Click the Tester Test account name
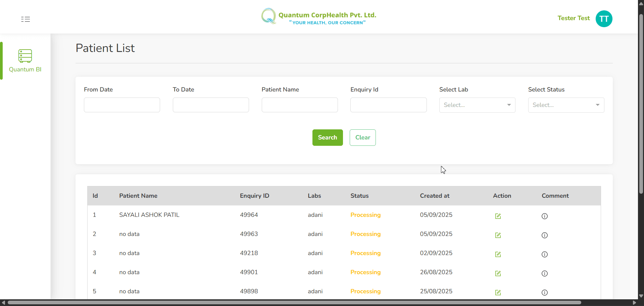This screenshot has width=644, height=306. click(574, 18)
